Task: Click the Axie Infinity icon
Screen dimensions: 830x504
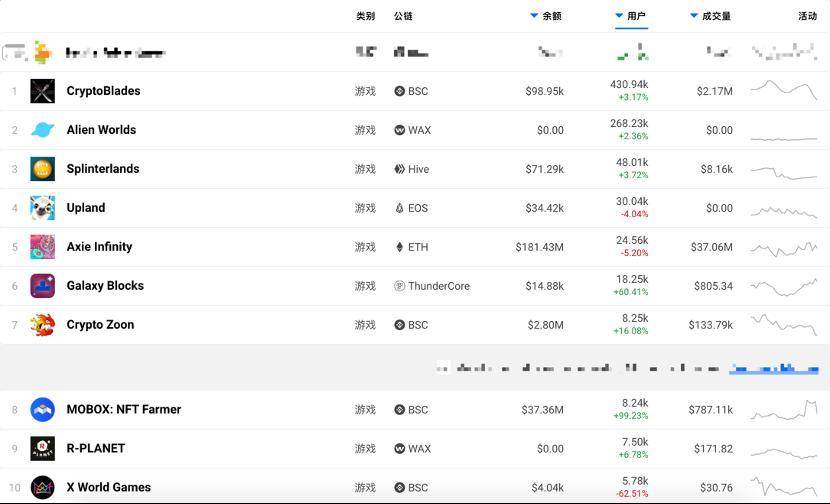Action: click(x=42, y=247)
